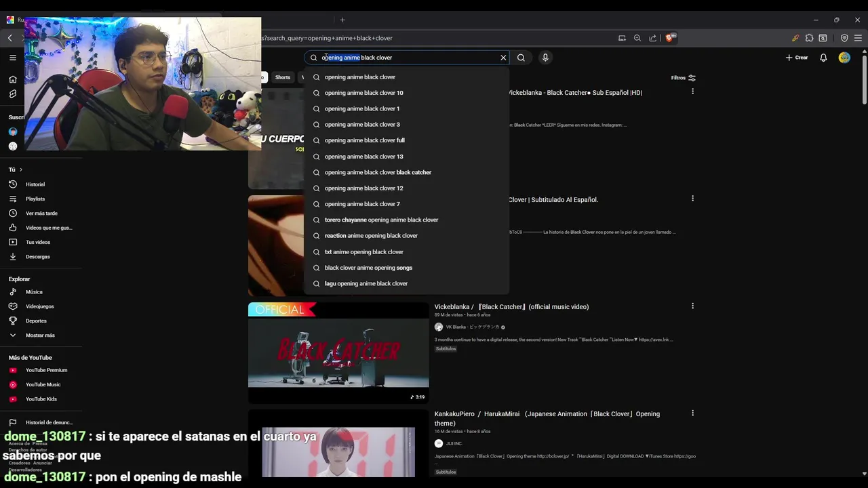The height and width of the screenshot is (488, 868).
Task: Open more options for KankakuPiero video
Action: coord(692,413)
